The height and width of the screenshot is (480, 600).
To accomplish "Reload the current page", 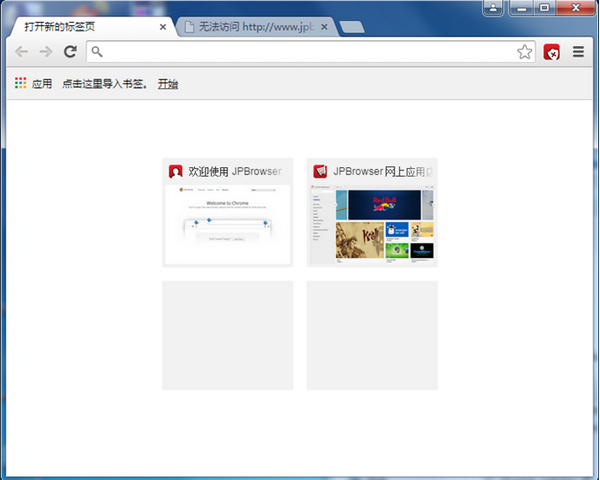I will [70, 52].
